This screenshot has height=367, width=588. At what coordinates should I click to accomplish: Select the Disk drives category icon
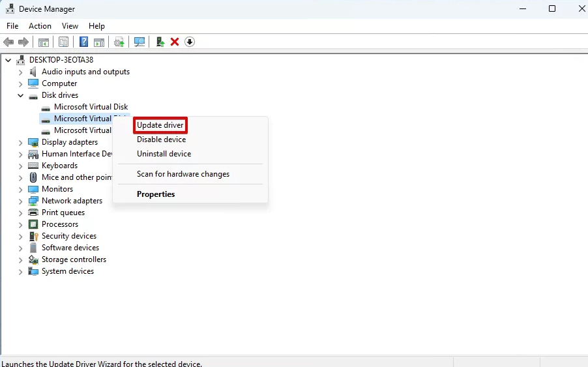[33, 96]
